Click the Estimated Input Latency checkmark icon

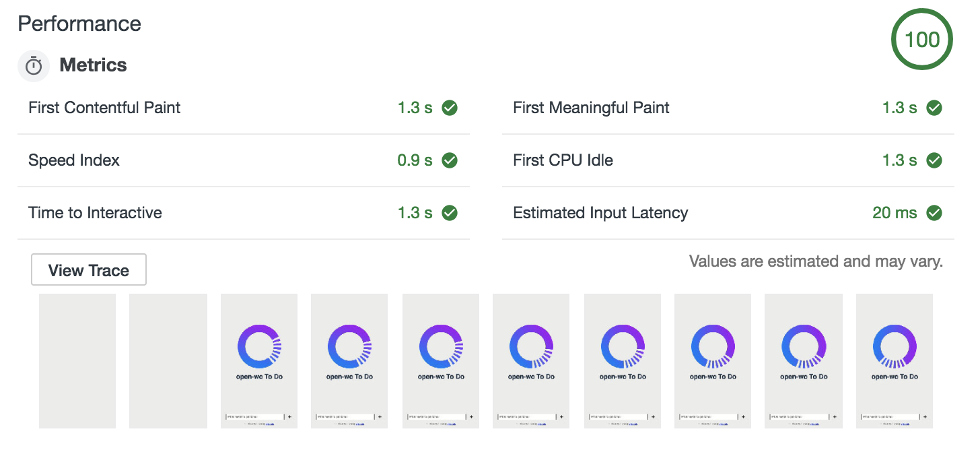click(x=934, y=213)
